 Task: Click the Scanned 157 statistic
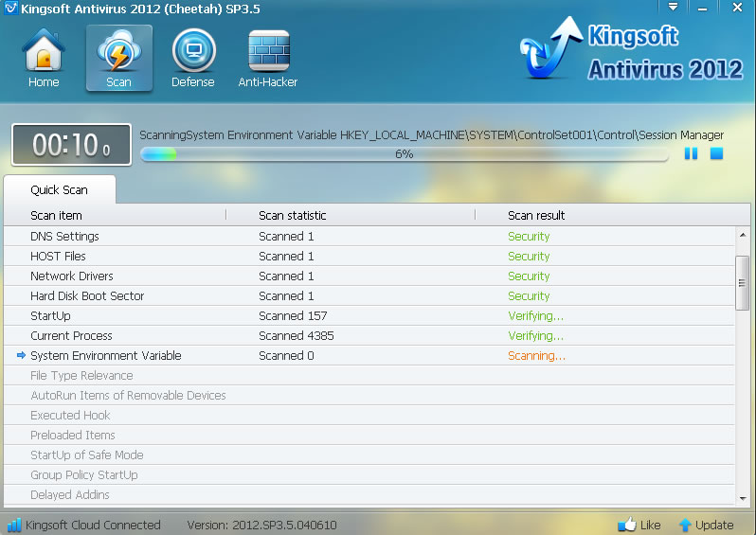point(293,315)
